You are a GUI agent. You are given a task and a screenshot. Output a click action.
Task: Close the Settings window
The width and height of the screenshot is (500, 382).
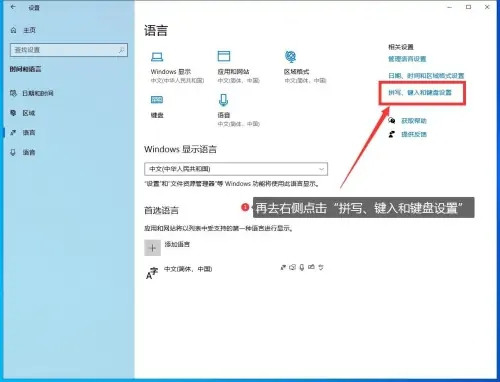tap(487, 7)
